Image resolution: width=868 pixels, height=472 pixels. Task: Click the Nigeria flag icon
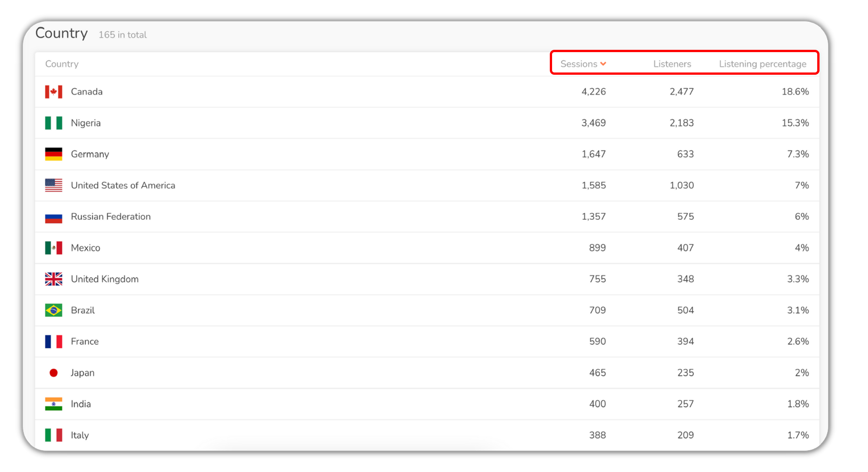coord(53,123)
